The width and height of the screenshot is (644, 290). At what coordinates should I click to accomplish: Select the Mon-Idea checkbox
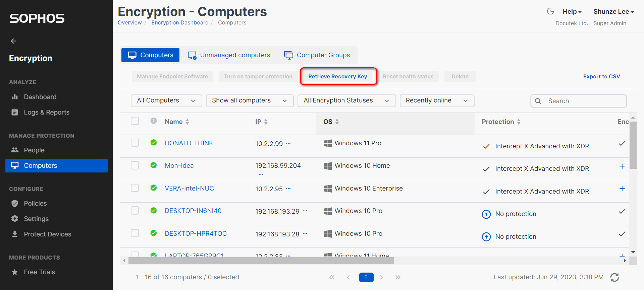135,165
